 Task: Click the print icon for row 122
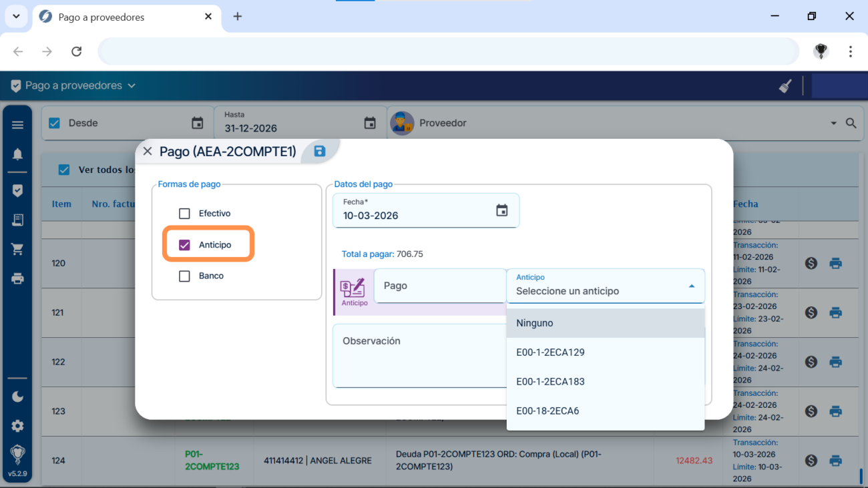click(x=835, y=362)
